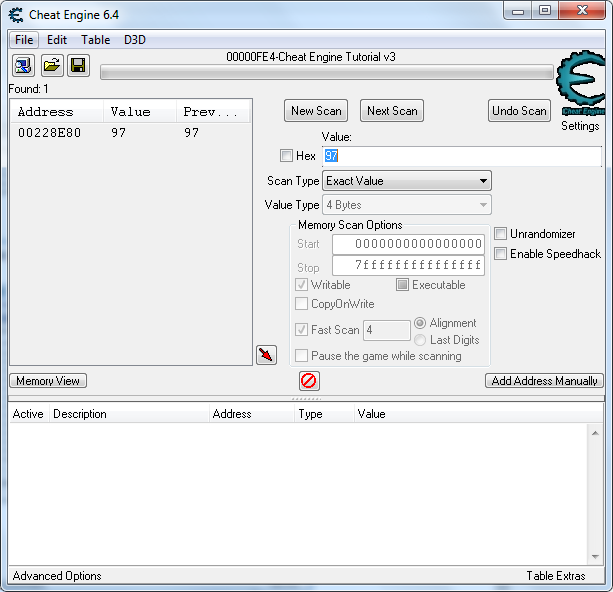Viewport: 613px width, 592px height.
Task: Click the New Scan button
Action: (316, 111)
